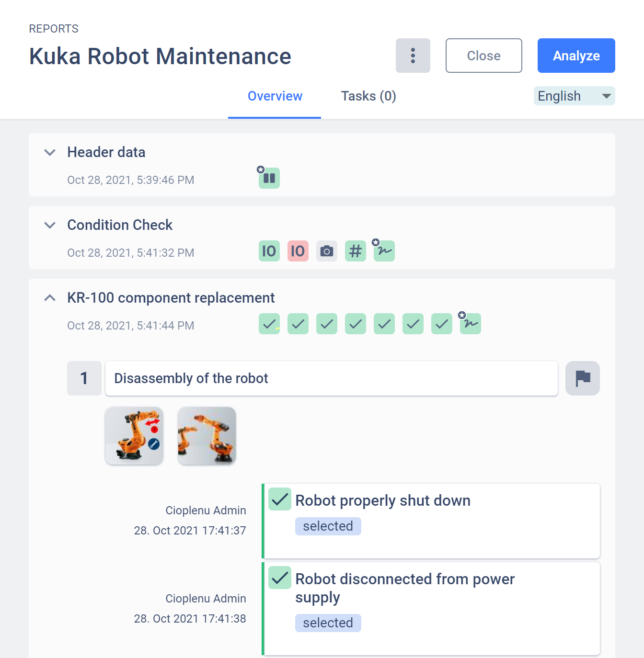Viewport: 644px width, 658px height.
Task: Click the first green checkmark icon in KR-100 row
Action: tap(269, 324)
